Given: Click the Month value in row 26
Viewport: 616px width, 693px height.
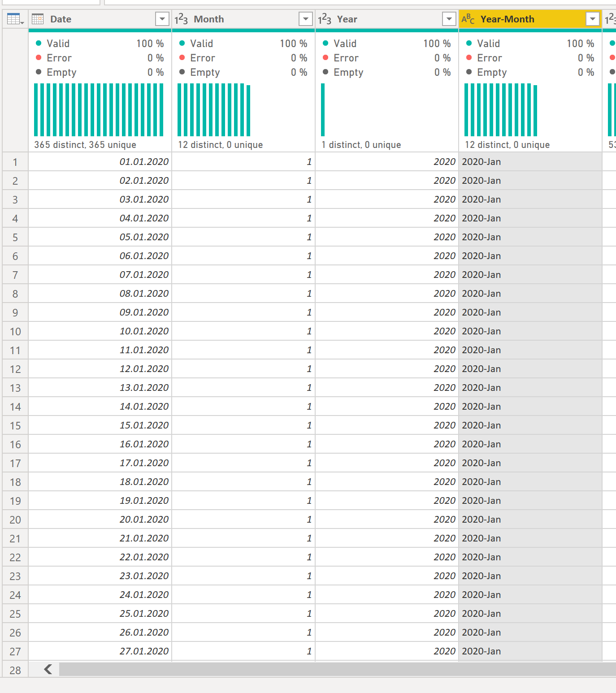Looking at the screenshot, I should [x=243, y=632].
